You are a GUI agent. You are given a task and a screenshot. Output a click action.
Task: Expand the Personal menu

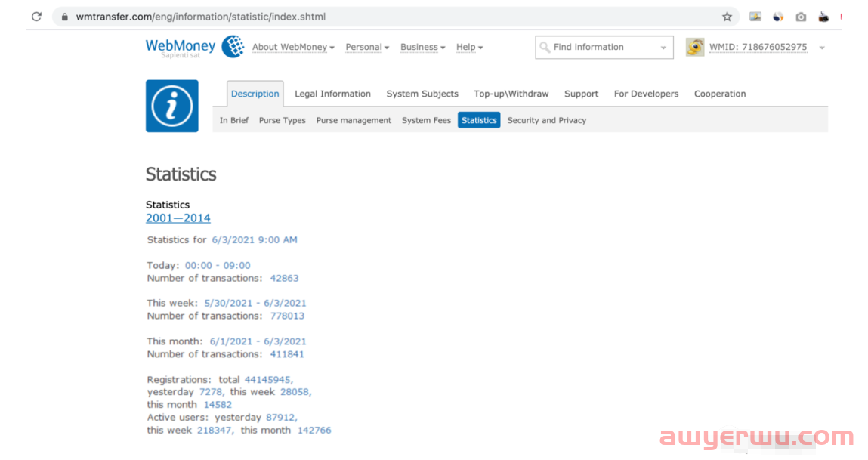point(367,47)
